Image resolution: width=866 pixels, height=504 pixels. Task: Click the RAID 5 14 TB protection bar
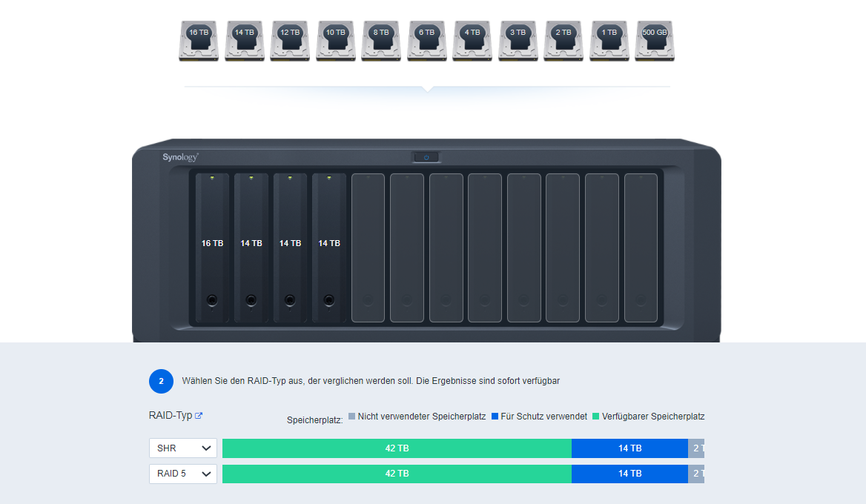[629, 474]
